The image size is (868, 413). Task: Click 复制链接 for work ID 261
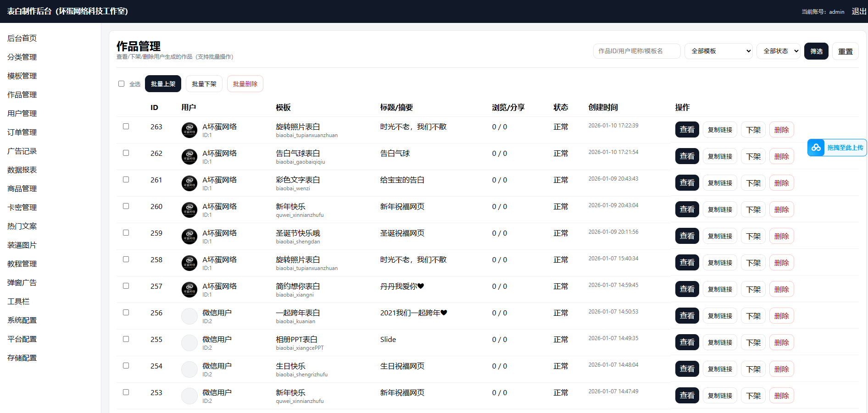point(720,183)
